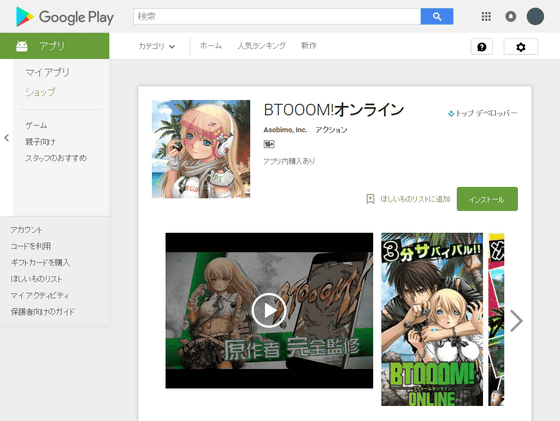Open 保護者向けのガイド link

click(x=42, y=312)
